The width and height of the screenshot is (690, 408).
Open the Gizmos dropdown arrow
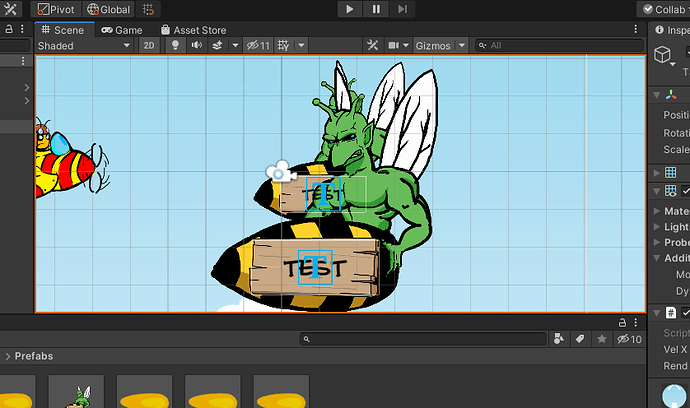click(462, 45)
